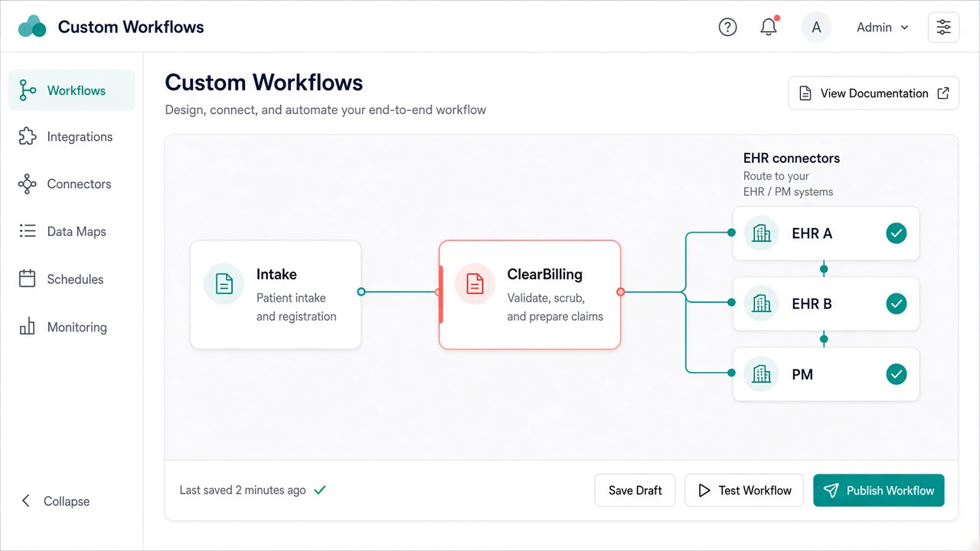Collapse the sidebar
The image size is (980, 551).
click(54, 501)
